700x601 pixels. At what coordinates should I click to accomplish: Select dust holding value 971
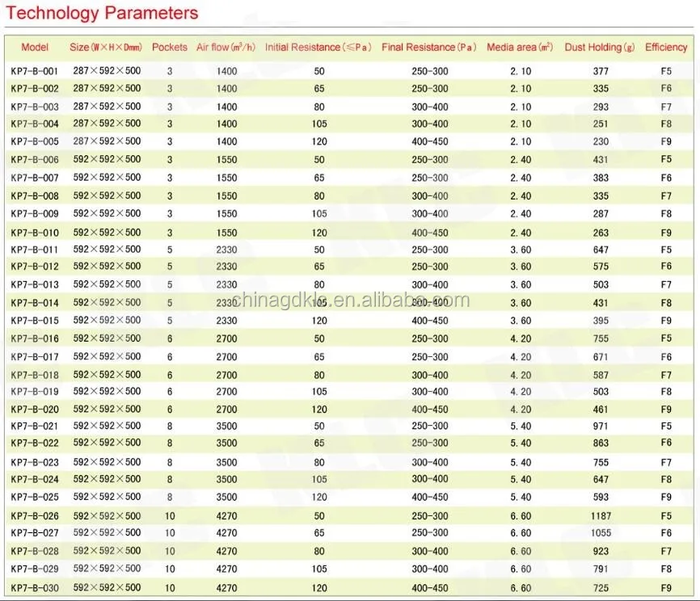coord(601,427)
